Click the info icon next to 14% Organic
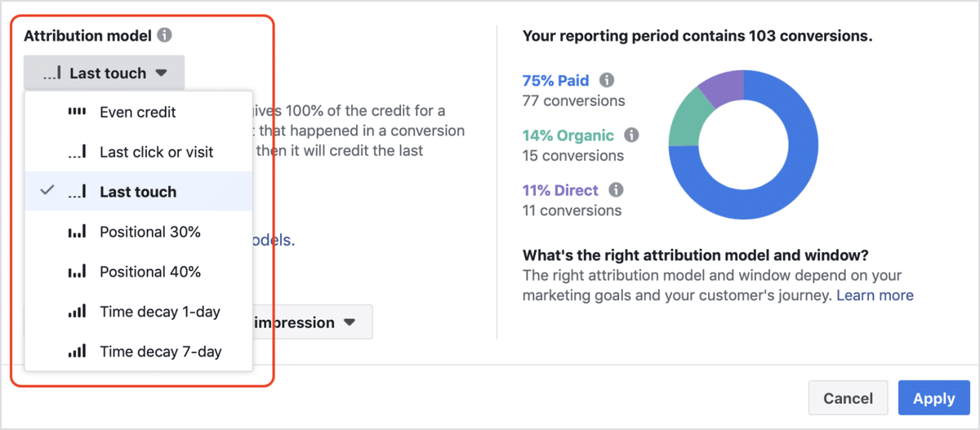980x430 pixels. pyautogui.click(x=631, y=135)
